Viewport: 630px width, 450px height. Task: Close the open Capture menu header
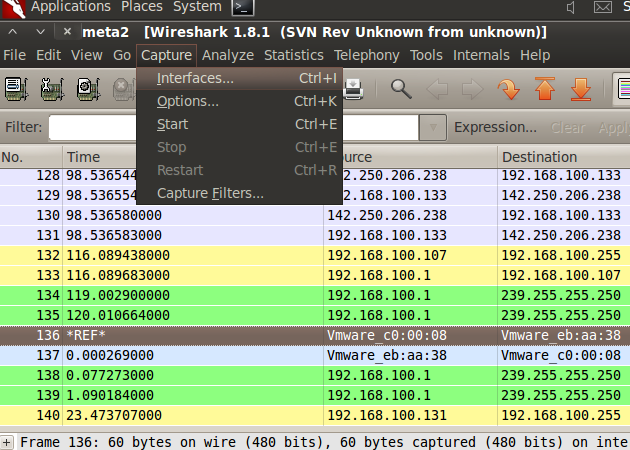point(166,55)
